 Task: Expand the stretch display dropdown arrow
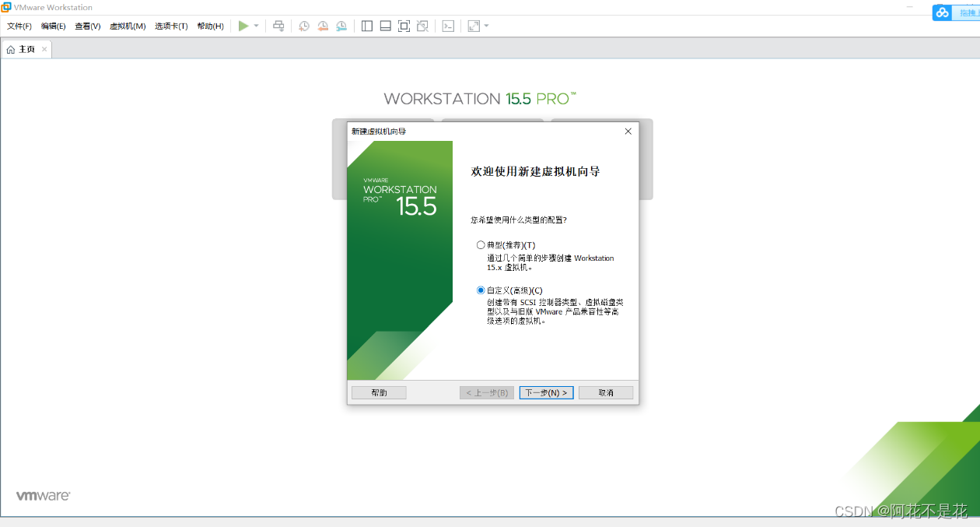click(487, 26)
